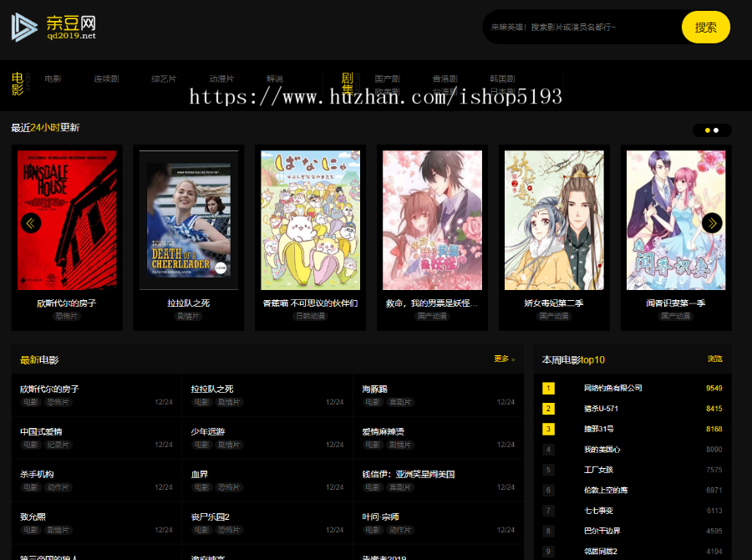The width and height of the screenshot is (752, 560).
Task: Open the 救命，我的男票是妖怪 poster
Action: point(432,221)
